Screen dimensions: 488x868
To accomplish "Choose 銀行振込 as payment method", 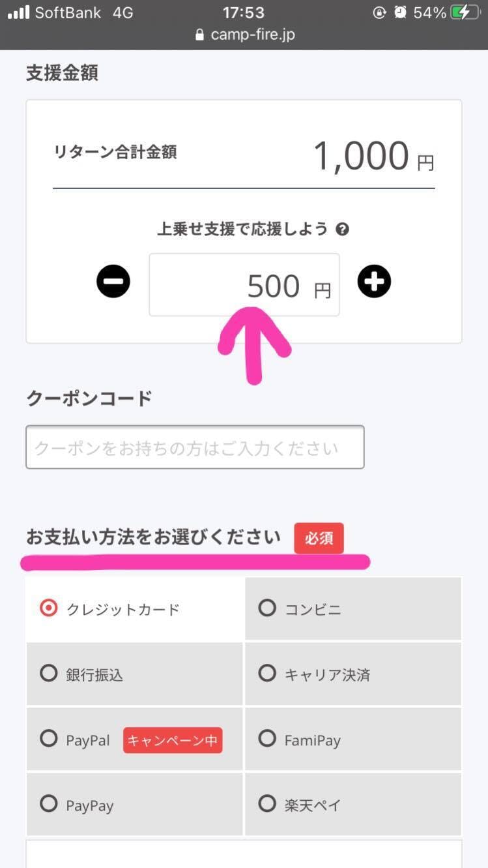I will click(x=49, y=674).
